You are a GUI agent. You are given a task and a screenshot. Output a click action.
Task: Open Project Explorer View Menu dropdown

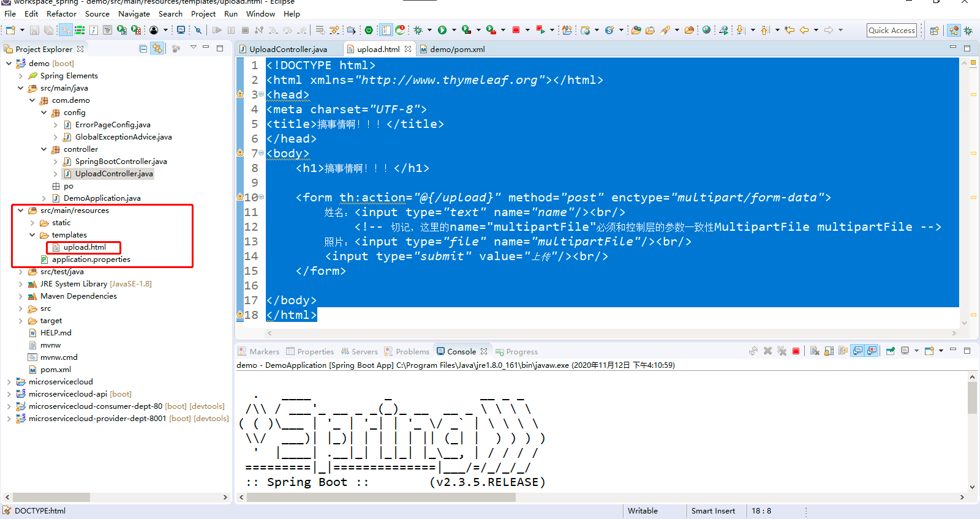tap(193, 47)
